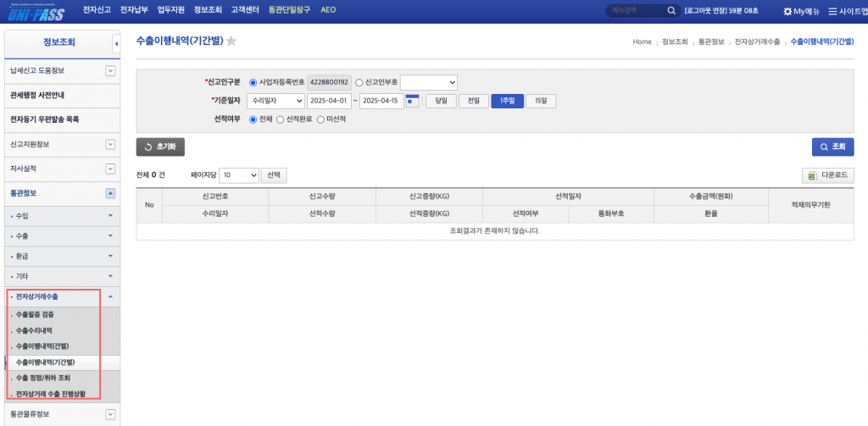868x426 pixels.
Task: Select the 선적완료 radio option
Action: click(281, 119)
